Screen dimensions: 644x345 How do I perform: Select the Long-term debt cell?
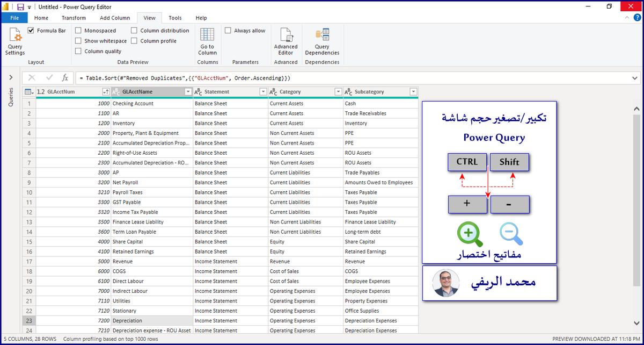point(380,232)
